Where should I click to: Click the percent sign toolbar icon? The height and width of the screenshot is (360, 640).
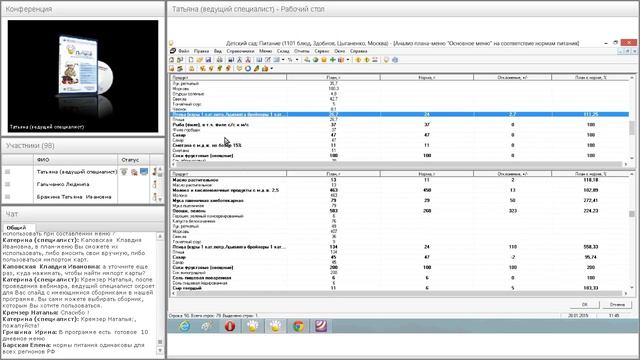[290, 60]
